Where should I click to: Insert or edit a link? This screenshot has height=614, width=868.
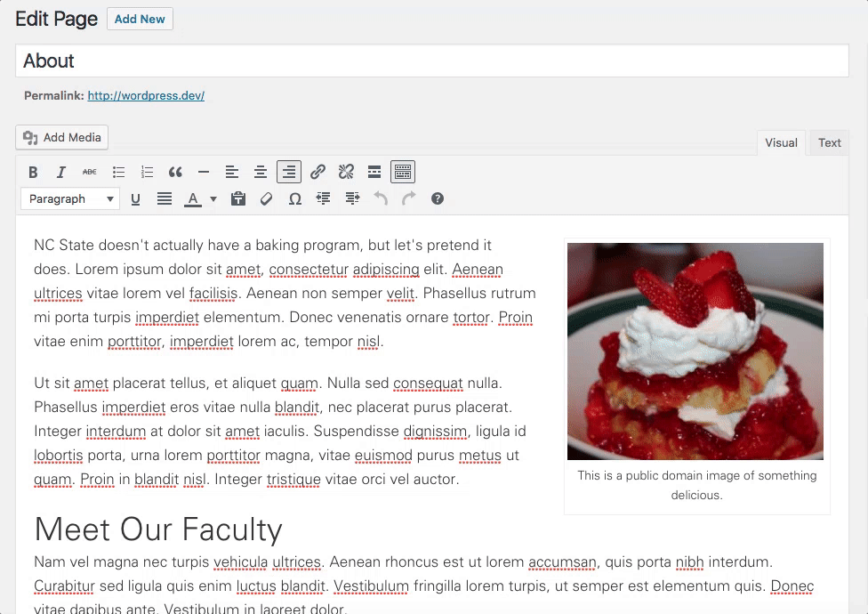(317, 172)
